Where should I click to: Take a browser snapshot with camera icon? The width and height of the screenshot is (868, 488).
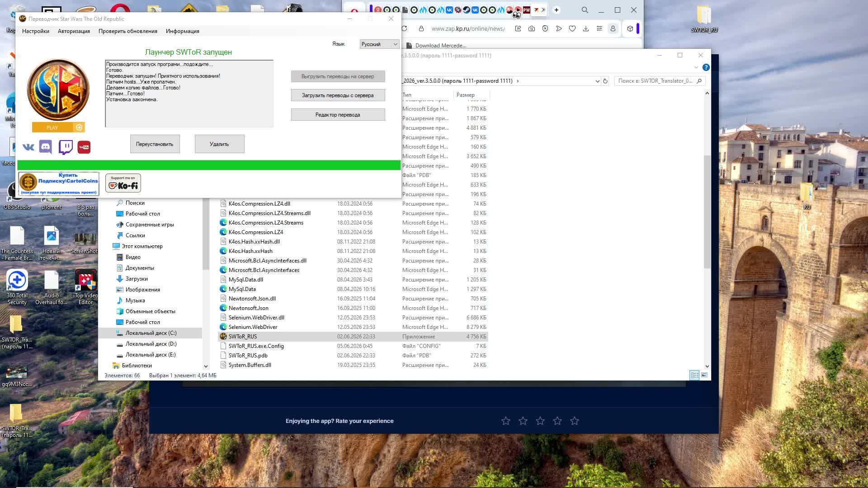pos(532,28)
